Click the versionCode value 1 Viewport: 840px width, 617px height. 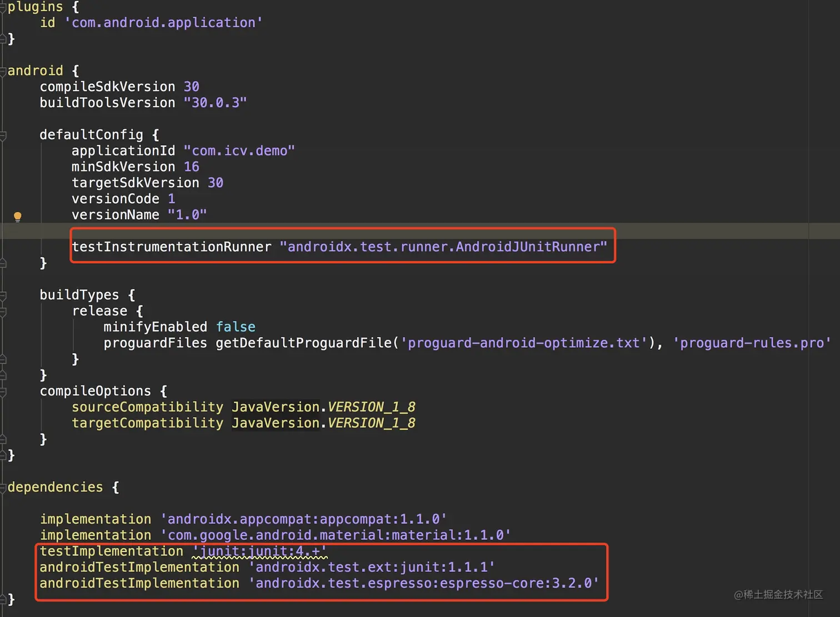click(x=171, y=199)
